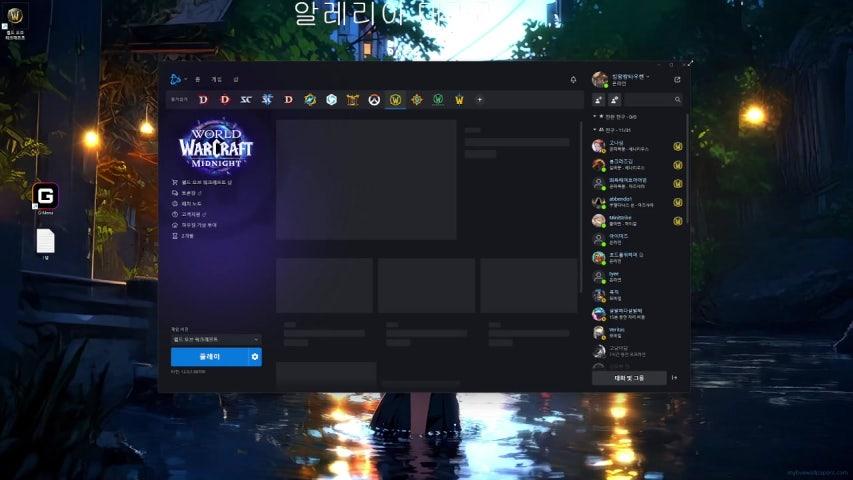Click the plus icon to add a favorite game
853x480 pixels.
pyautogui.click(x=479, y=100)
